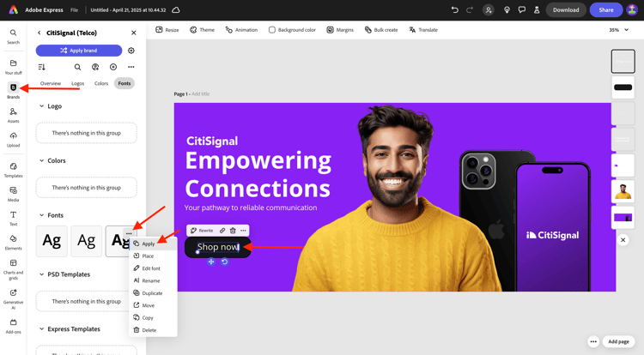
Task: Search within the brand panel
Action: pyautogui.click(x=77, y=67)
